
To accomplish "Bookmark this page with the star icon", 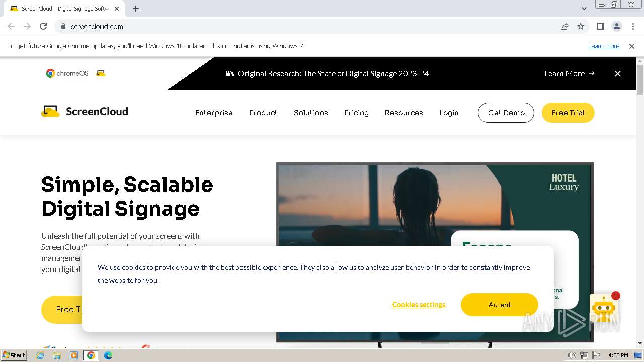I will click(581, 26).
